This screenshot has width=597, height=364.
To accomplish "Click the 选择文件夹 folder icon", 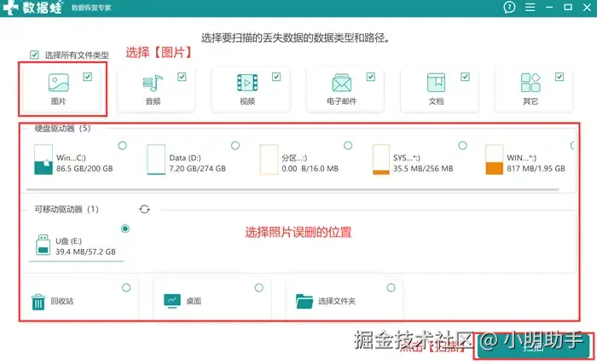I will (304, 301).
